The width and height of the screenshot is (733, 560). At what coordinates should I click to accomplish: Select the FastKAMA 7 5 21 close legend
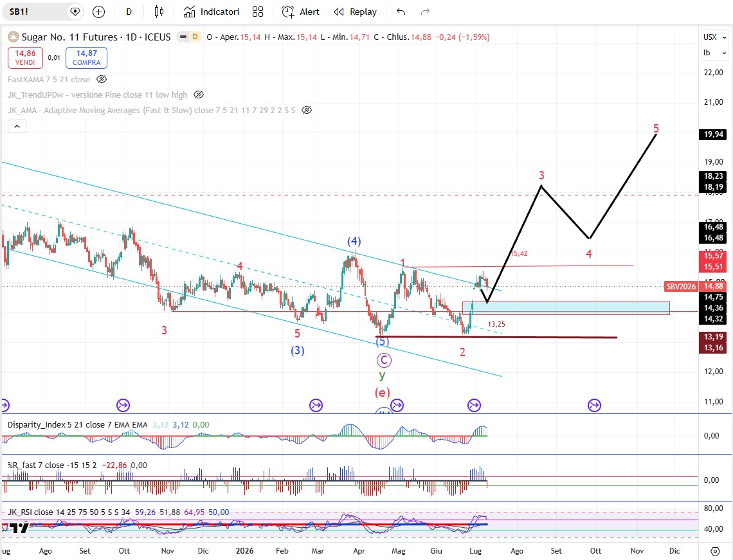point(49,80)
